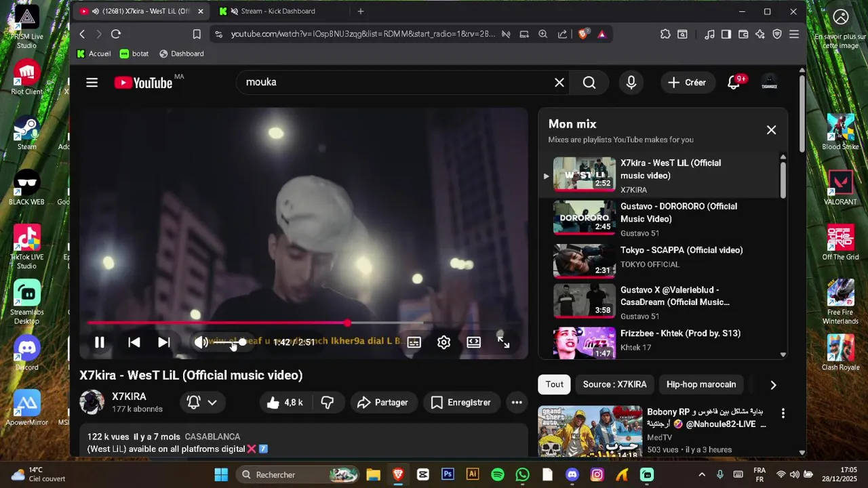Mute the video using speaker icon
The height and width of the screenshot is (488, 868).
[x=201, y=342]
